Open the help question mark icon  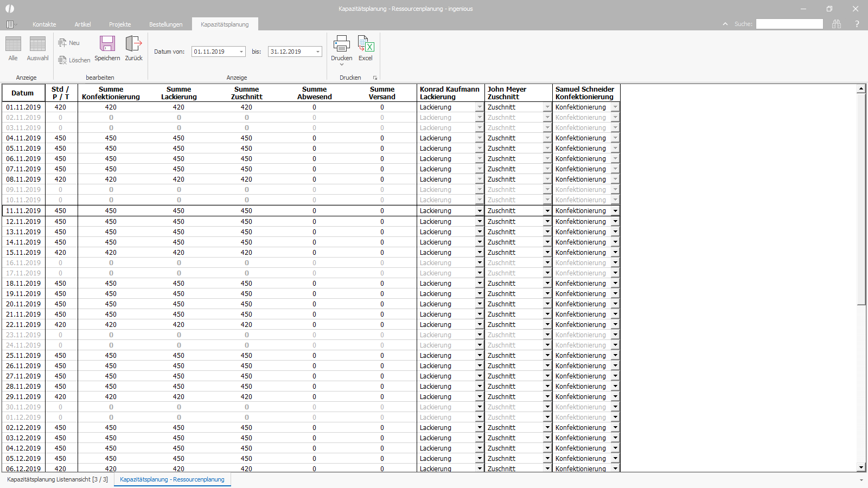857,24
